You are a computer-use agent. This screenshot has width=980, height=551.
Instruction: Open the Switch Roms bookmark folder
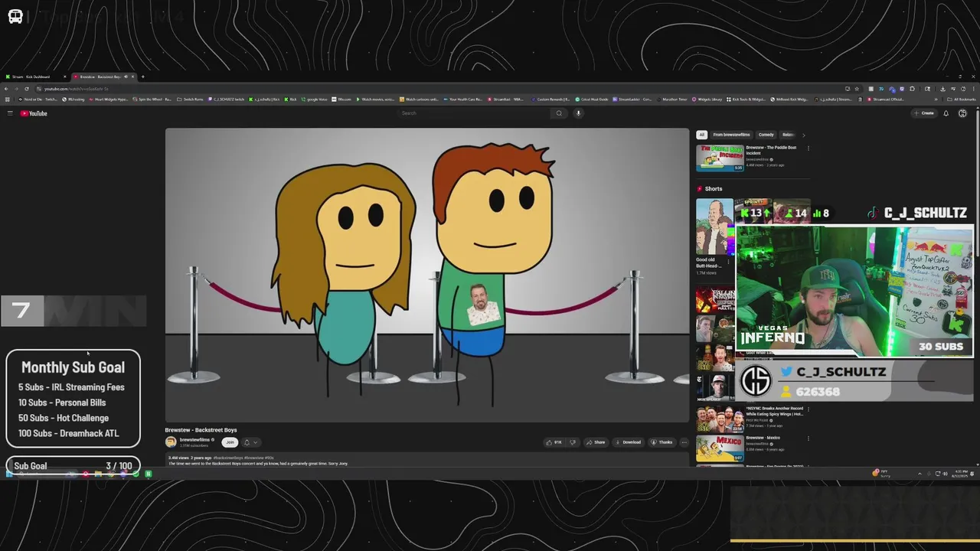[x=190, y=99]
